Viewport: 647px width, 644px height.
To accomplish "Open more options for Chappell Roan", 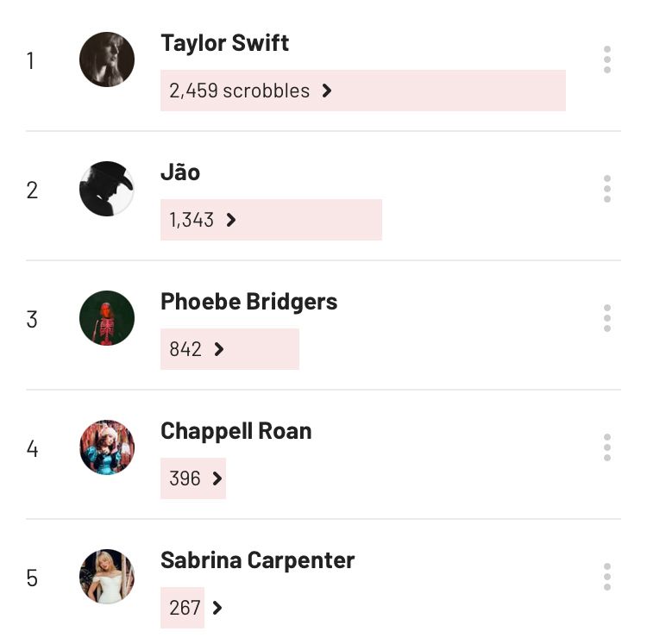I will click(607, 447).
